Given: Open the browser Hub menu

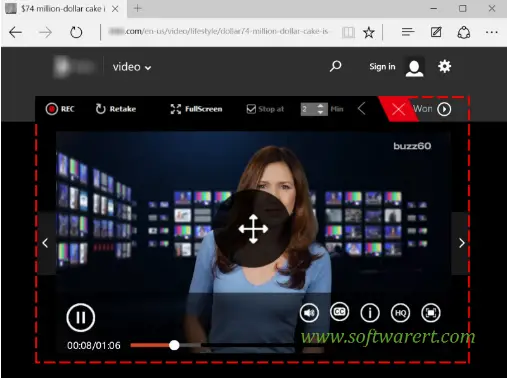Looking at the screenshot, I should (x=408, y=32).
